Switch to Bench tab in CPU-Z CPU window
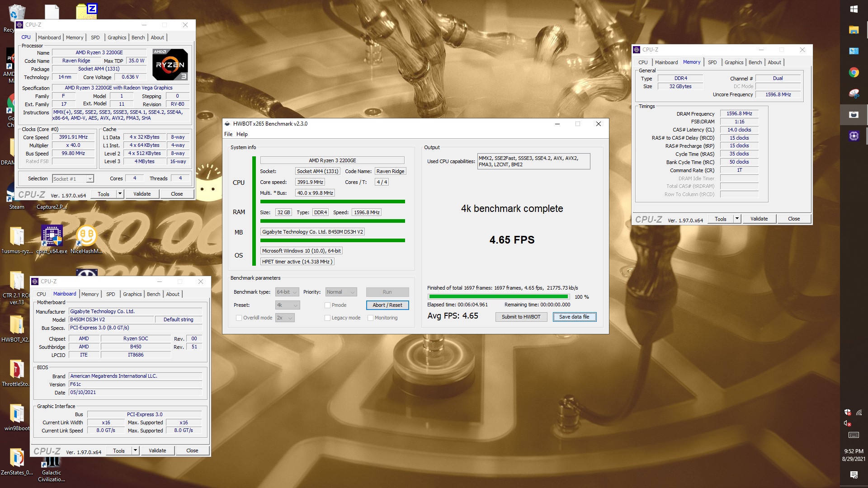Image resolution: width=868 pixels, height=488 pixels. (138, 38)
